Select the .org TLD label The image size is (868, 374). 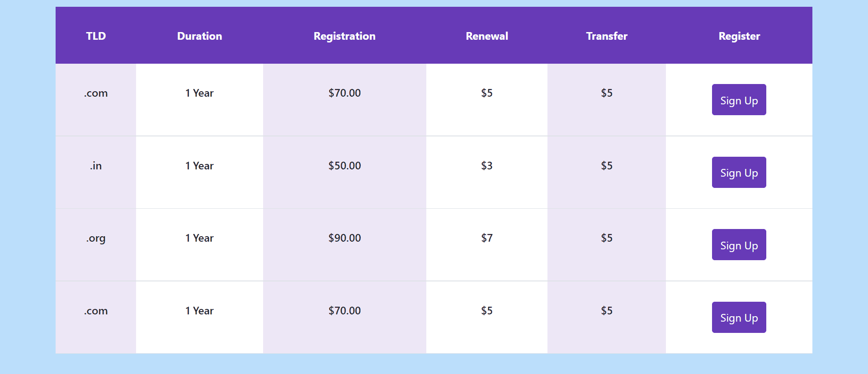tap(95, 238)
